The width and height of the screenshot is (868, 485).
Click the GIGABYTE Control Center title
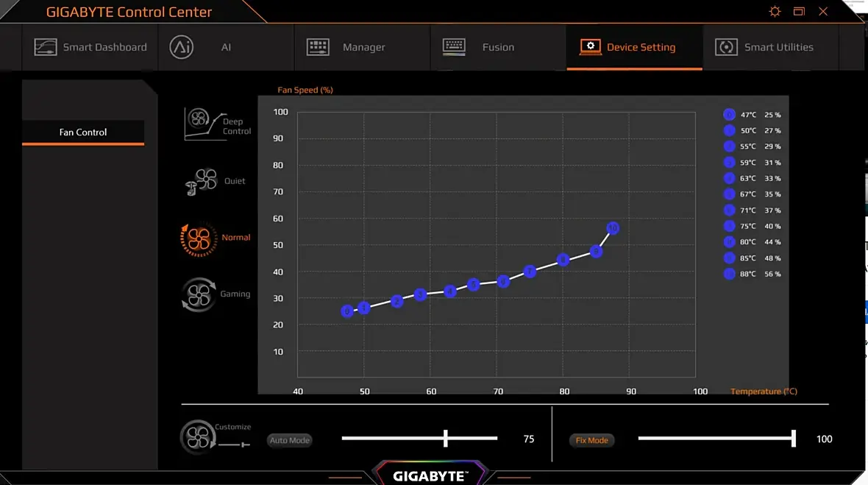click(x=129, y=13)
